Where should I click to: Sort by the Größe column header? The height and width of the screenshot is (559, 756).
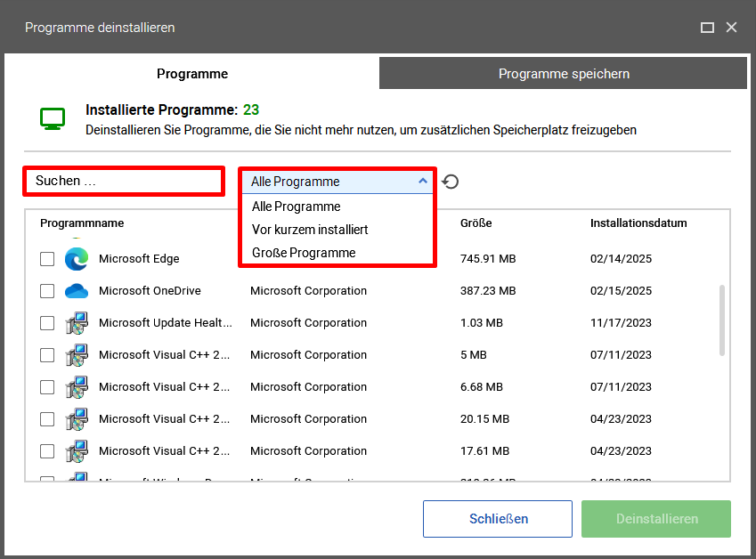pos(476,223)
